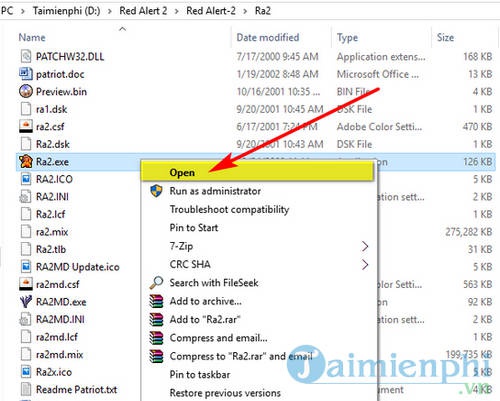Select Troubleshoot compatibility menu entry

coord(229,209)
